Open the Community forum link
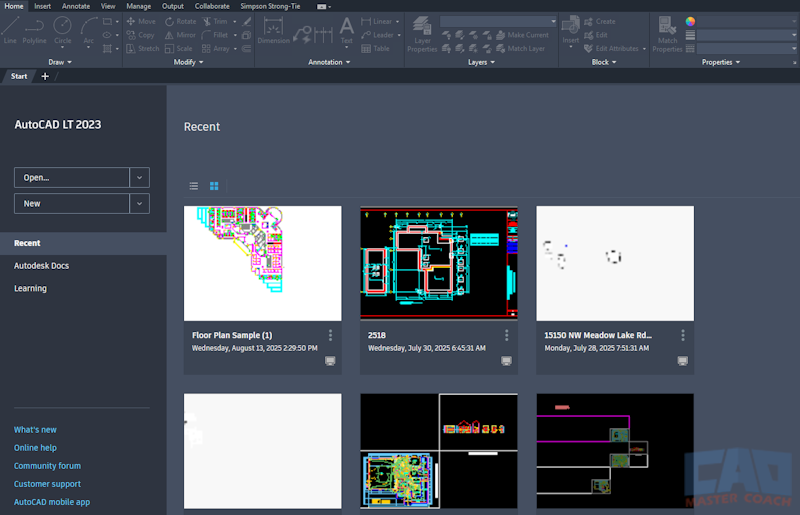 point(47,466)
